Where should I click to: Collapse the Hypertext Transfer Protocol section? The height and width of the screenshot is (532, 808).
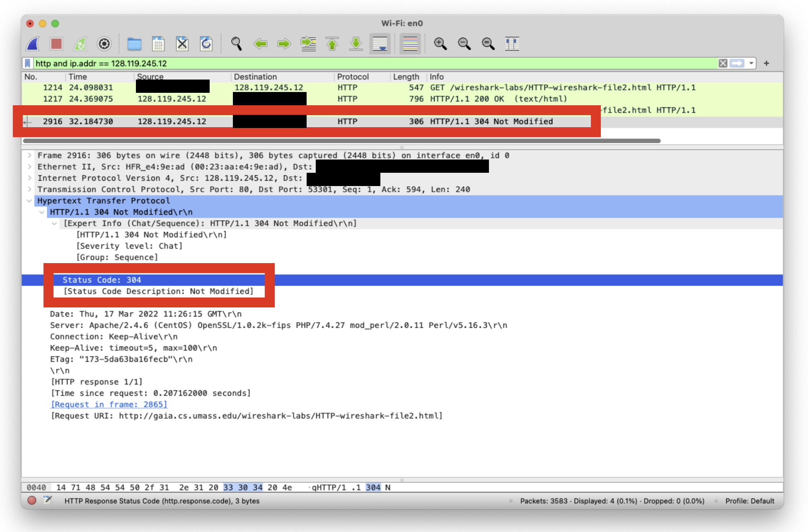click(29, 201)
